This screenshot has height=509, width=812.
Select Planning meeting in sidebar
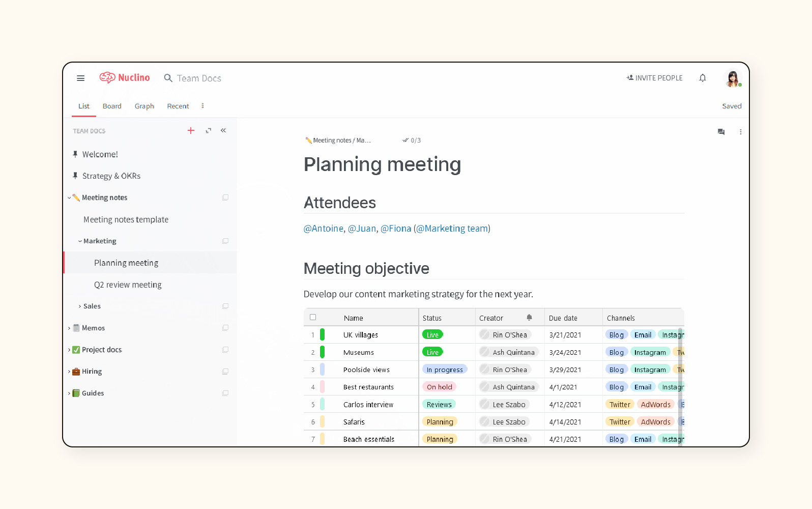(150, 263)
